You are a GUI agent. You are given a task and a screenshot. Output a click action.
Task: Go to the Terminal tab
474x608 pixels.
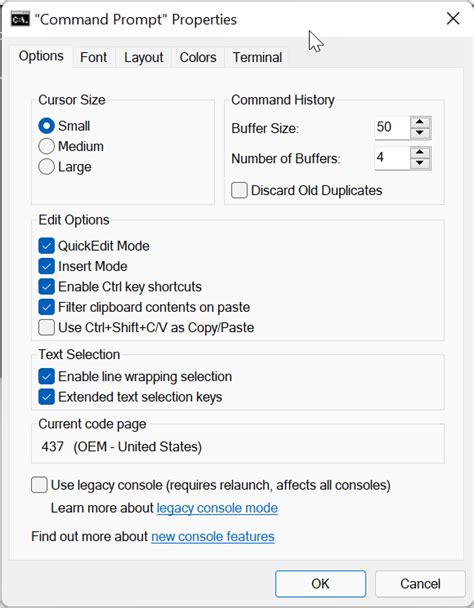(x=257, y=57)
